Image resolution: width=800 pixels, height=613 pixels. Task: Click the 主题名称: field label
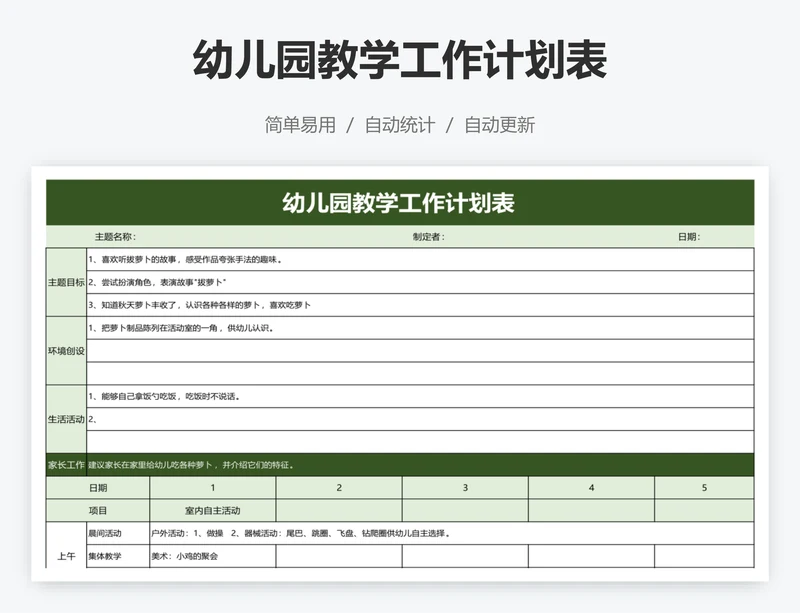click(x=115, y=237)
